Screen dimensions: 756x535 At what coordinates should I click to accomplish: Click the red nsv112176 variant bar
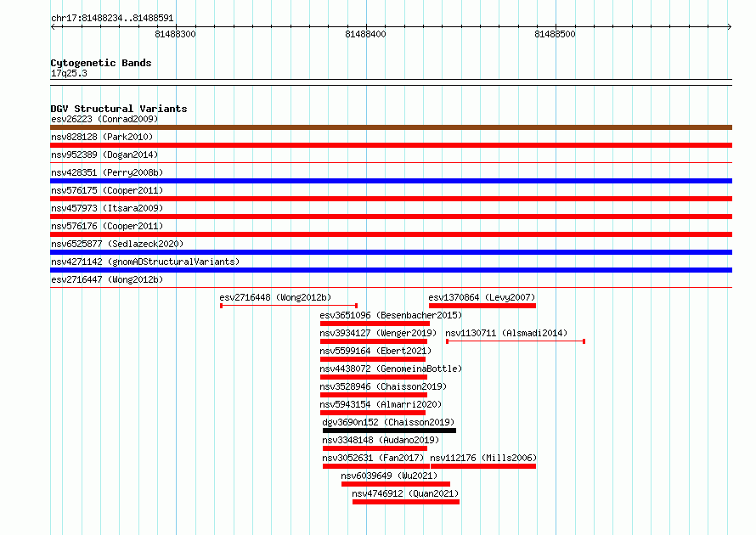click(x=483, y=466)
